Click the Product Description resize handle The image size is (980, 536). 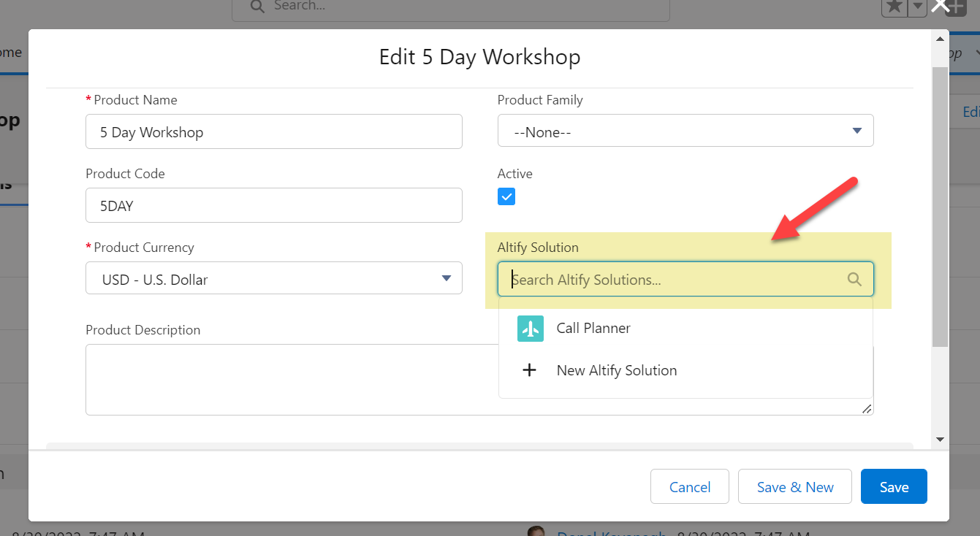coord(867,409)
